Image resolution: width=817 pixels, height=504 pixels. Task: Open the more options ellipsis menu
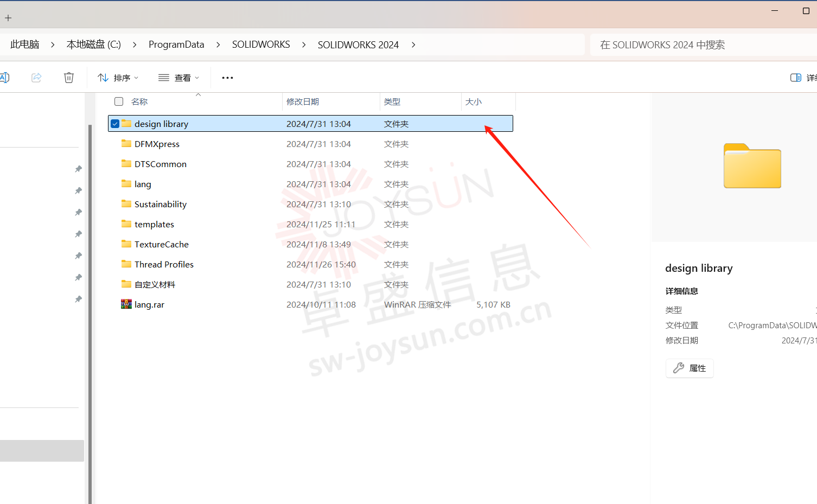coord(227,78)
